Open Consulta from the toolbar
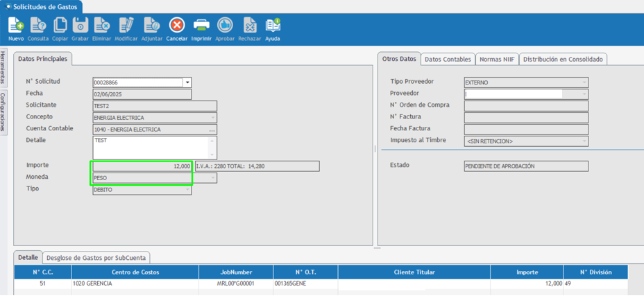The height and width of the screenshot is (298, 644). pyautogui.click(x=38, y=26)
